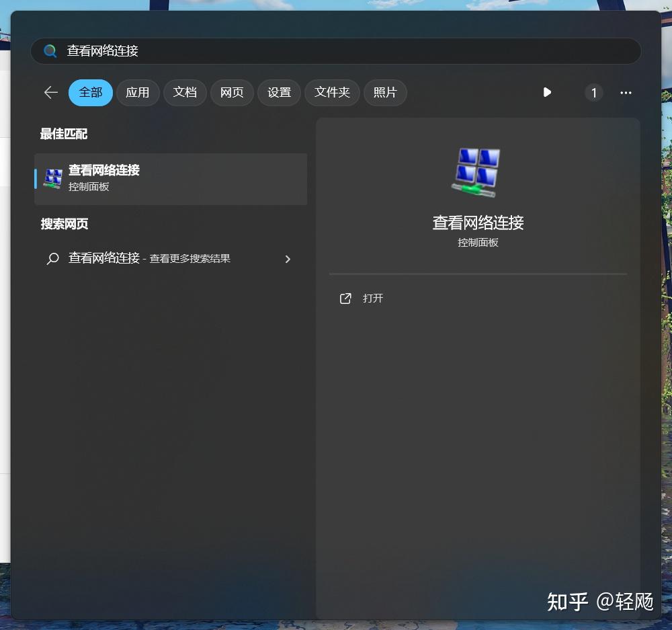Click the large network connections preview icon
Viewport: 672px width, 630px height.
[477, 171]
